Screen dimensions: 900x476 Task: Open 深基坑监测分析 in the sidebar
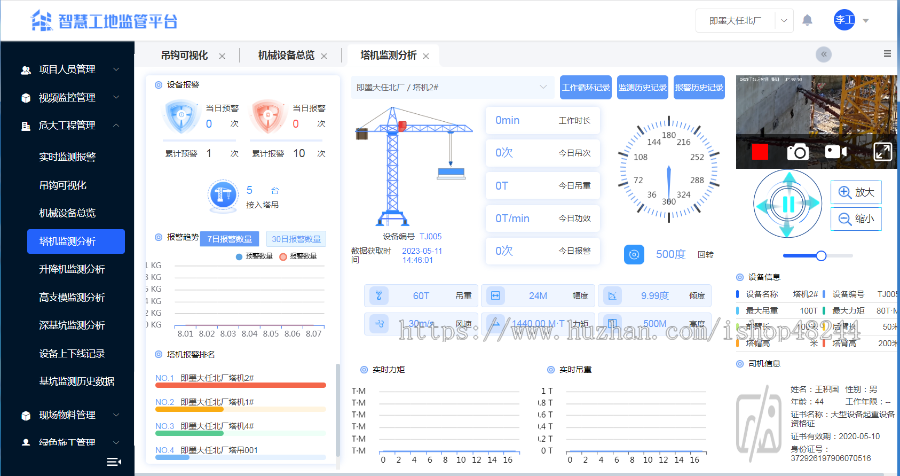72,325
